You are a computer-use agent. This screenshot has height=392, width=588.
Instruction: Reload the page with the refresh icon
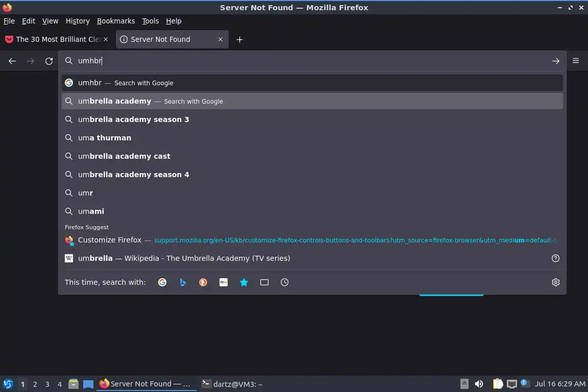coord(49,61)
